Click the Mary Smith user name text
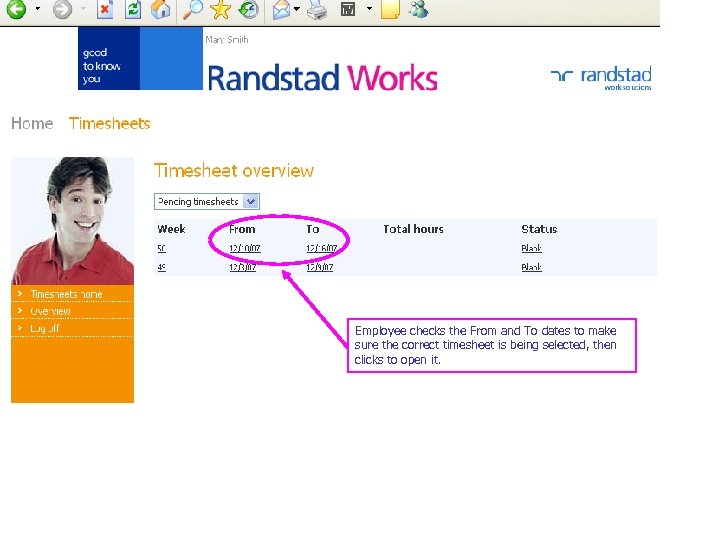The image size is (720, 540). coord(227,40)
